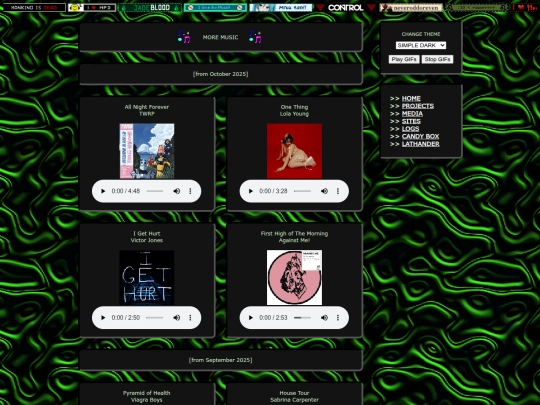This screenshot has width=540, height=405.
Task: Click the Lola Young artist name
Action: (x=294, y=114)
